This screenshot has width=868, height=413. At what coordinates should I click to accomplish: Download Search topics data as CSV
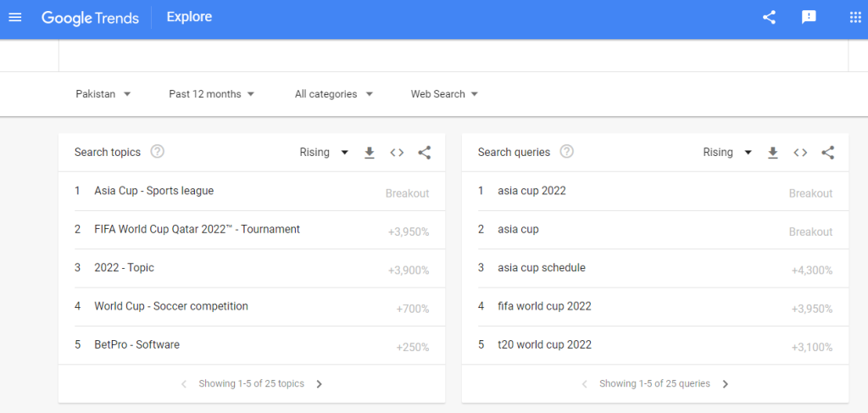[x=370, y=153]
